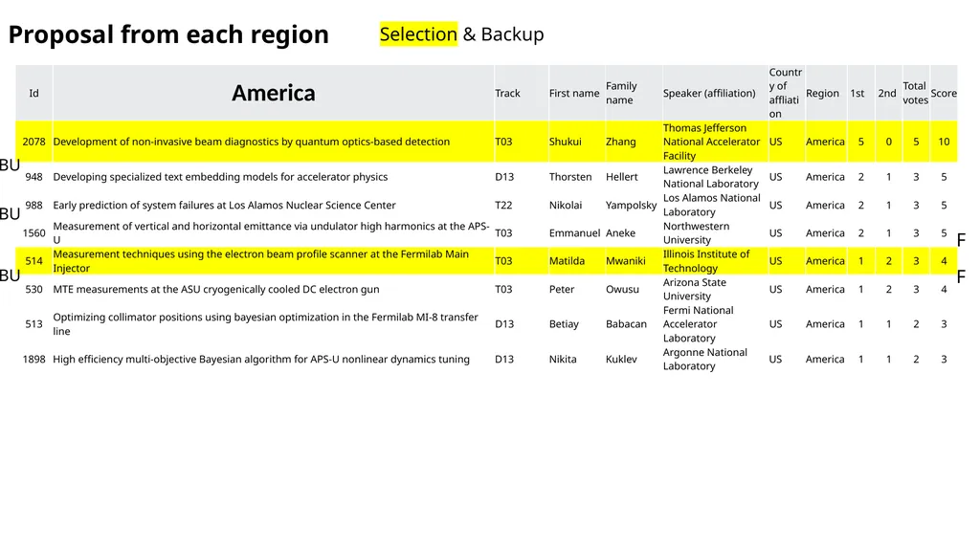Image resolution: width=980 pixels, height=550 pixels.
Task: Click the 'Id' column header
Action: pos(33,93)
